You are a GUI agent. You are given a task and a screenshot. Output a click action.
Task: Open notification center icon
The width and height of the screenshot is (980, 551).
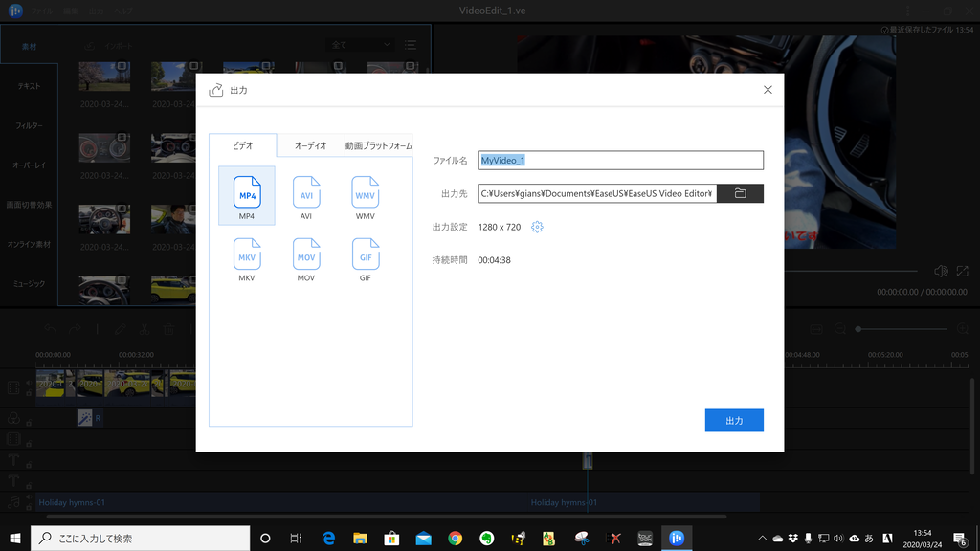point(960,538)
